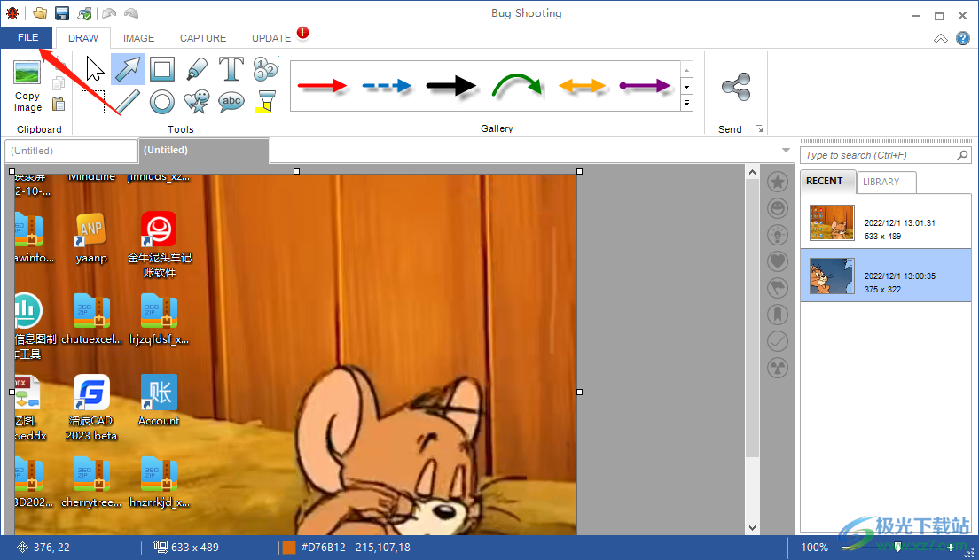Select the dashed crop selection tool
The width and height of the screenshot is (979, 560).
point(93,102)
